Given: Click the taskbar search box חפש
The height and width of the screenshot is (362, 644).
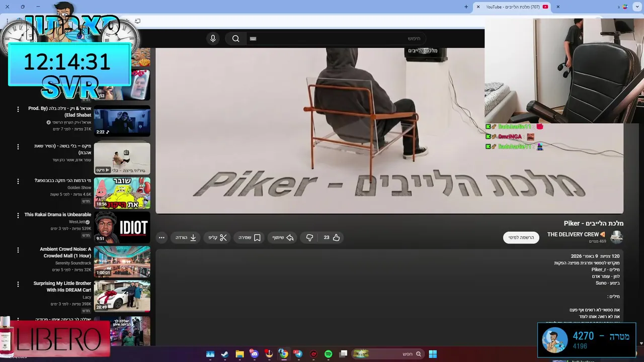Looking at the screenshot, I should coord(387,354).
